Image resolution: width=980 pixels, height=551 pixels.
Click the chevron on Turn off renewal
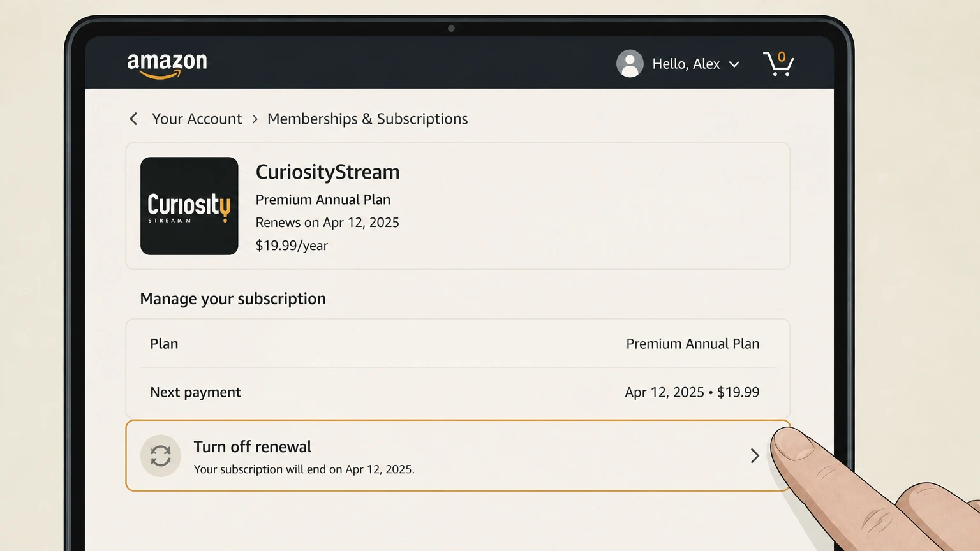tap(755, 455)
